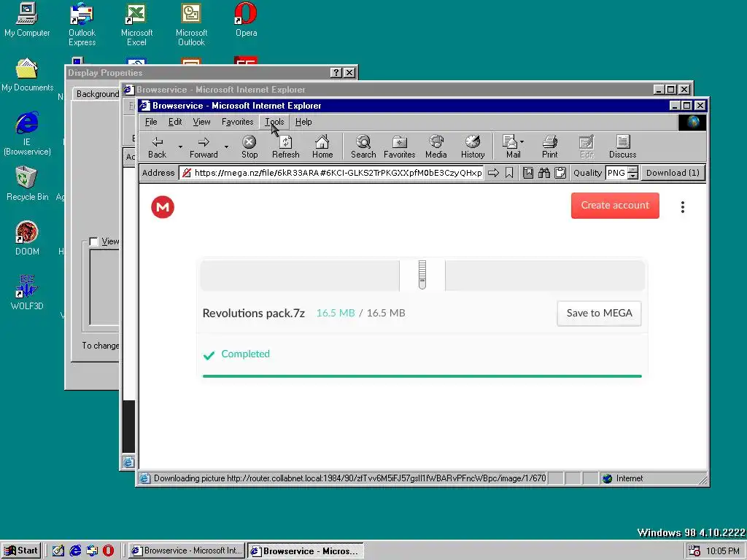Select the IE (Browservice) desktop icon
747x560 pixels.
[27, 134]
